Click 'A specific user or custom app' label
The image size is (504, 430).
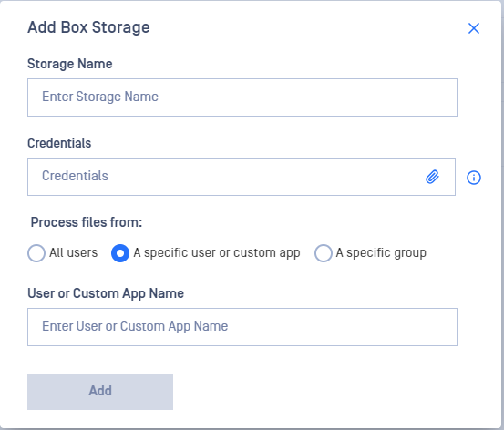tap(217, 253)
